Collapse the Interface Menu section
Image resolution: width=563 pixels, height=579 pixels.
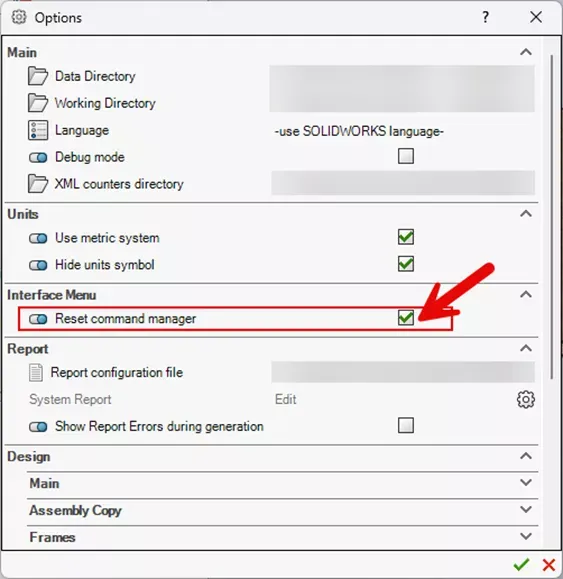pyautogui.click(x=526, y=294)
